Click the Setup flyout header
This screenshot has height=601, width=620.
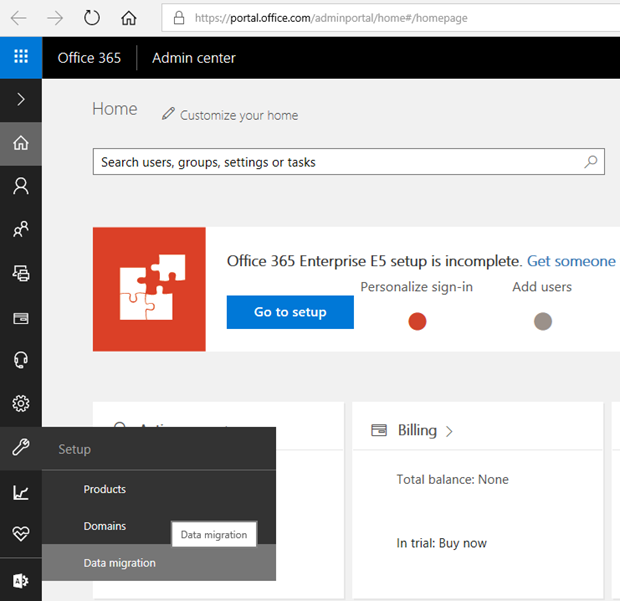[x=75, y=450]
